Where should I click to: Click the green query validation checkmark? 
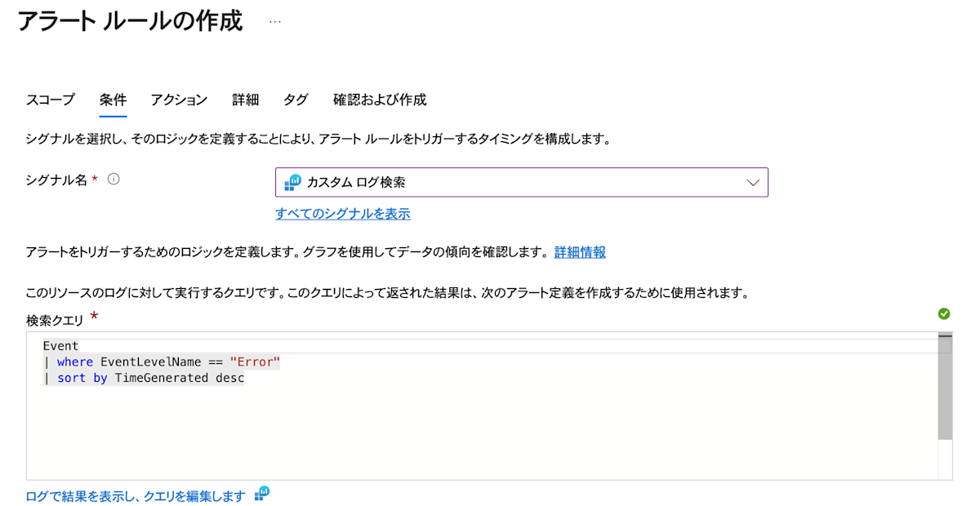[x=944, y=313]
